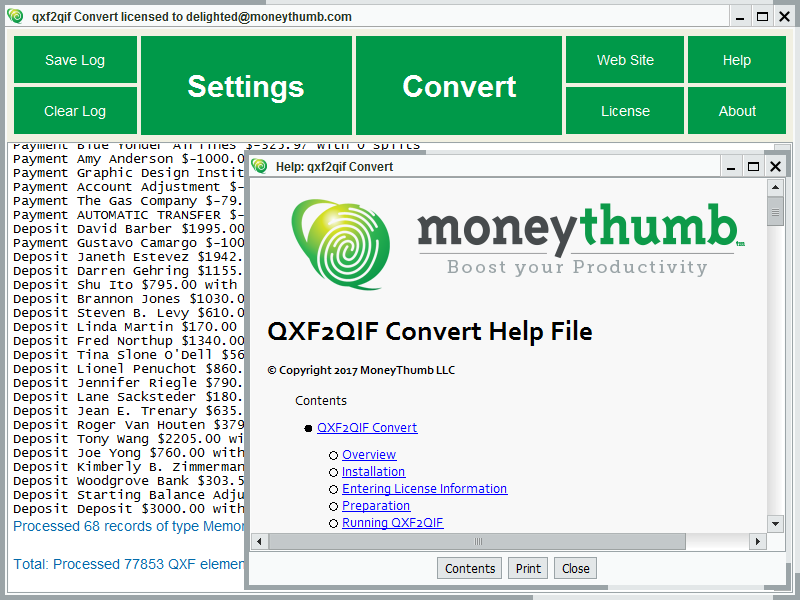Close the Help window with X

(776, 167)
